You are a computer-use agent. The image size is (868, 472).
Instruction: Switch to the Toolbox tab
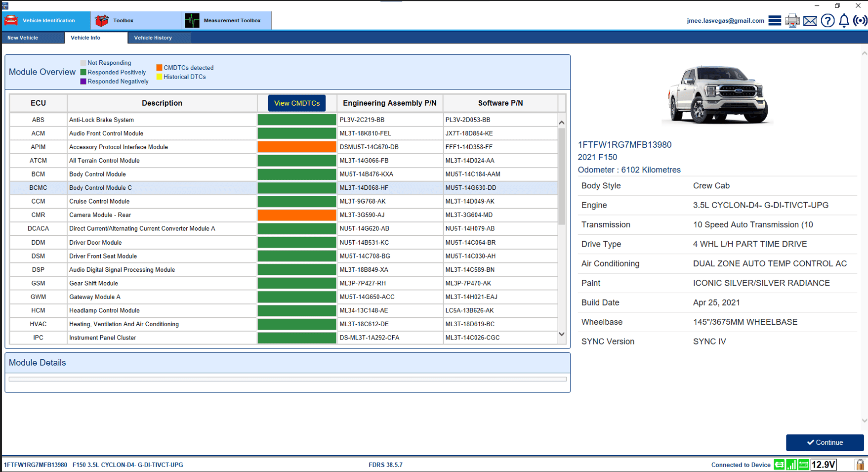coord(123,21)
